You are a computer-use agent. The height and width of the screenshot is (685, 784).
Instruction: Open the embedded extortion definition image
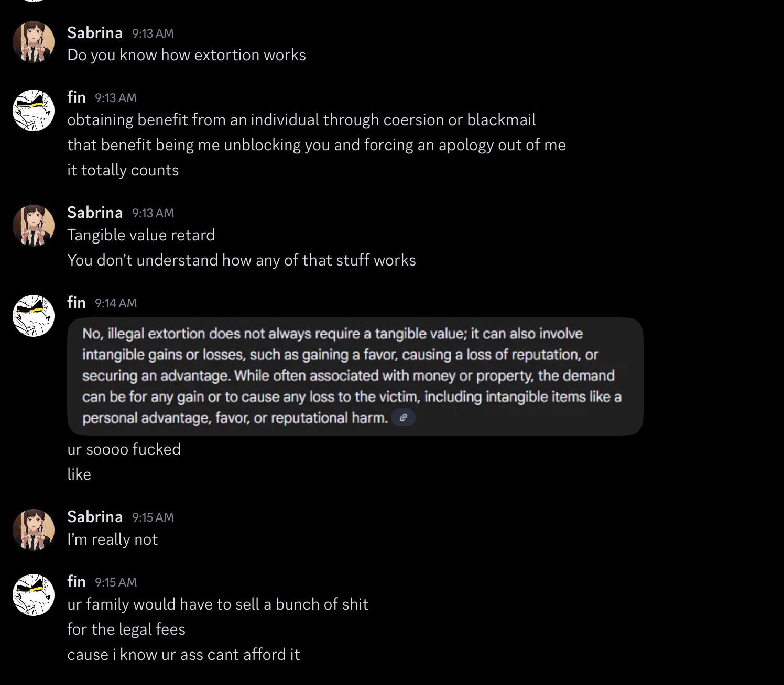pos(355,376)
